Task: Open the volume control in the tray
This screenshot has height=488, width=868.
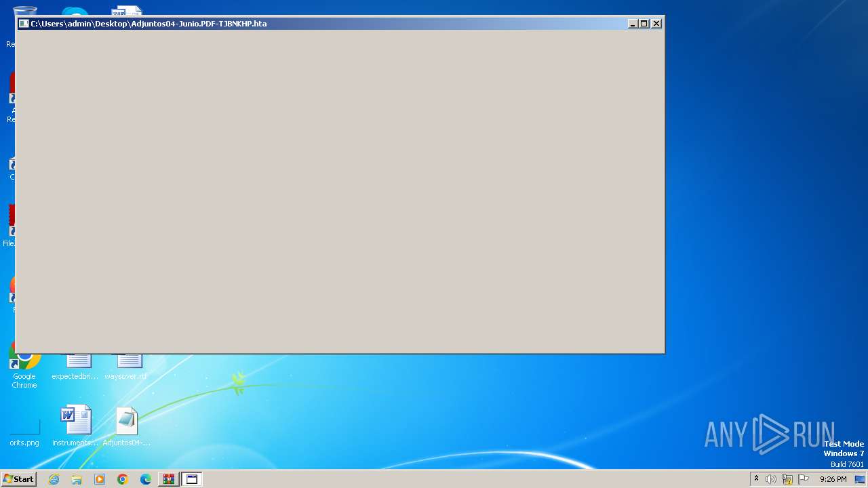Action: (771, 479)
